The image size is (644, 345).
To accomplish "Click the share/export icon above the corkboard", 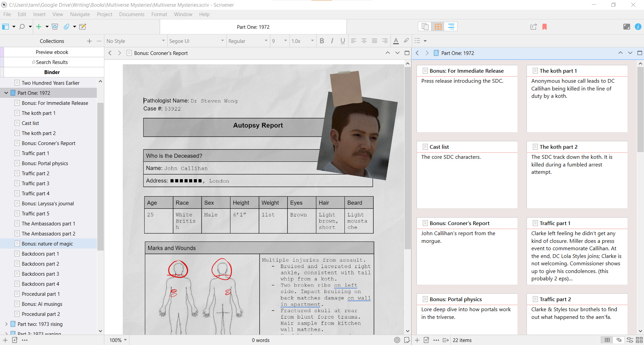I will [x=533, y=27].
